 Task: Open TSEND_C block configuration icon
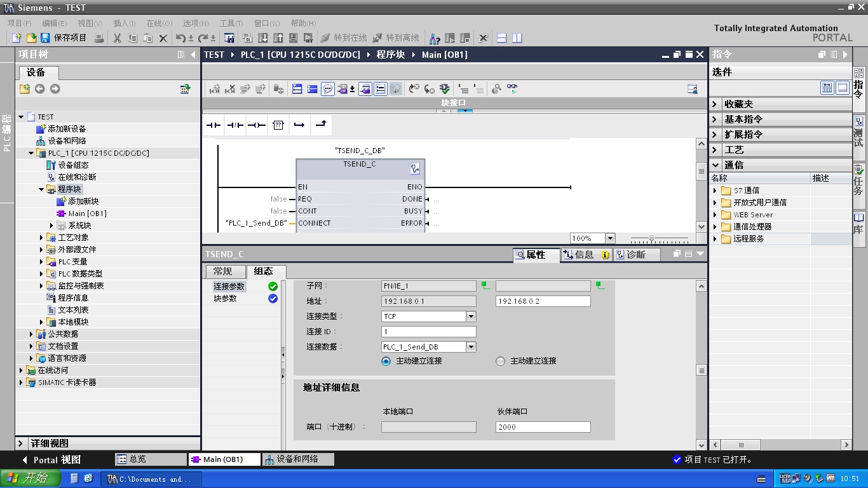[x=416, y=168]
